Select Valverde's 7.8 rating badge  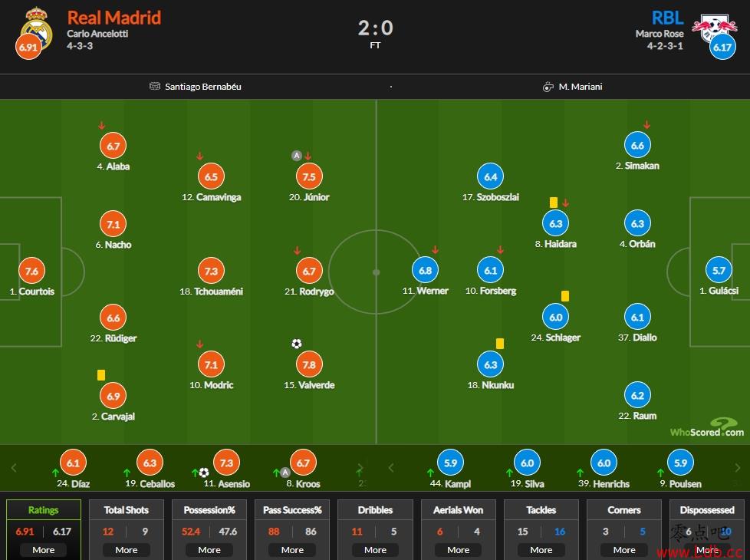309,364
